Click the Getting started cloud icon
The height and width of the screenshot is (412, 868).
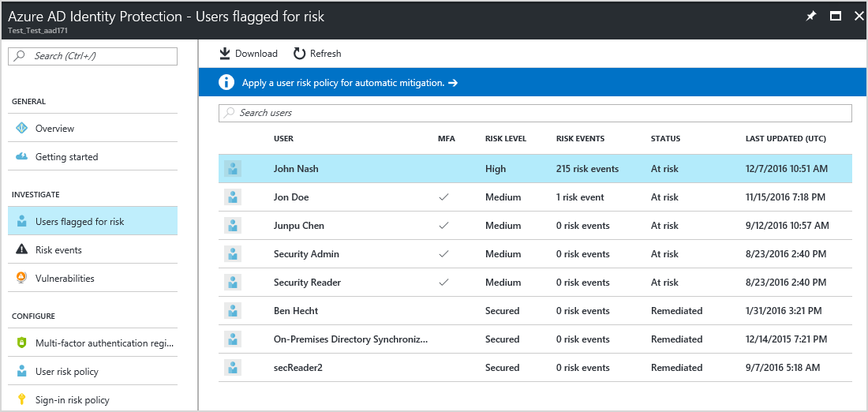point(21,157)
